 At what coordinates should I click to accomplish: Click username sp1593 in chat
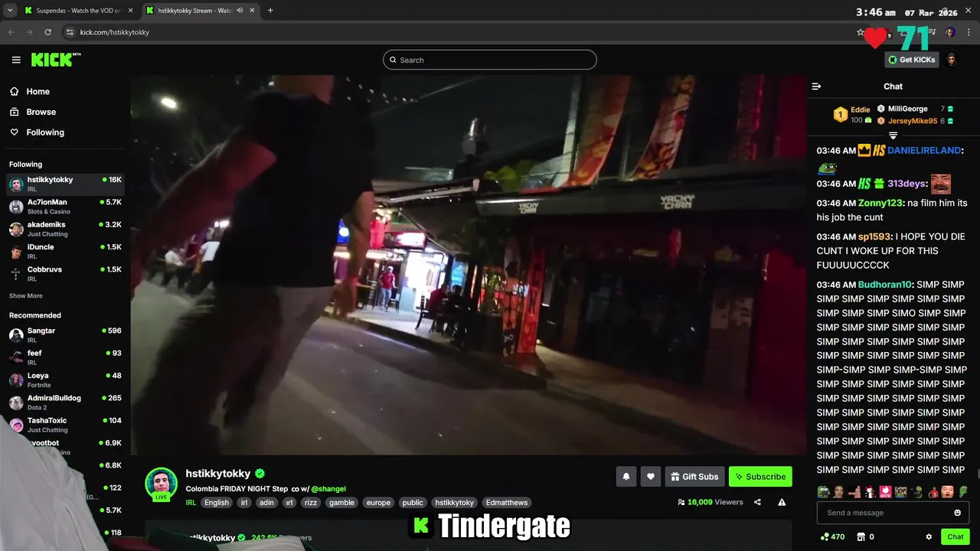[x=874, y=237]
